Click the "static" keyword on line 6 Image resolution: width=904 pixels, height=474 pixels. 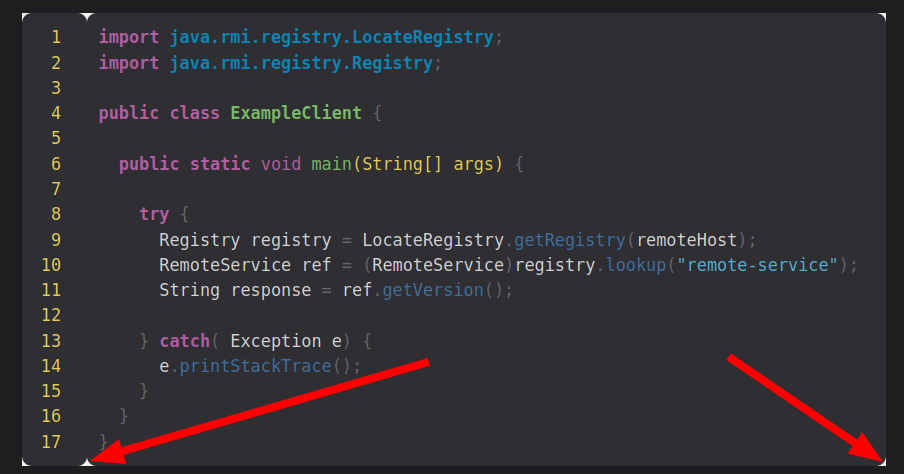tap(220, 164)
